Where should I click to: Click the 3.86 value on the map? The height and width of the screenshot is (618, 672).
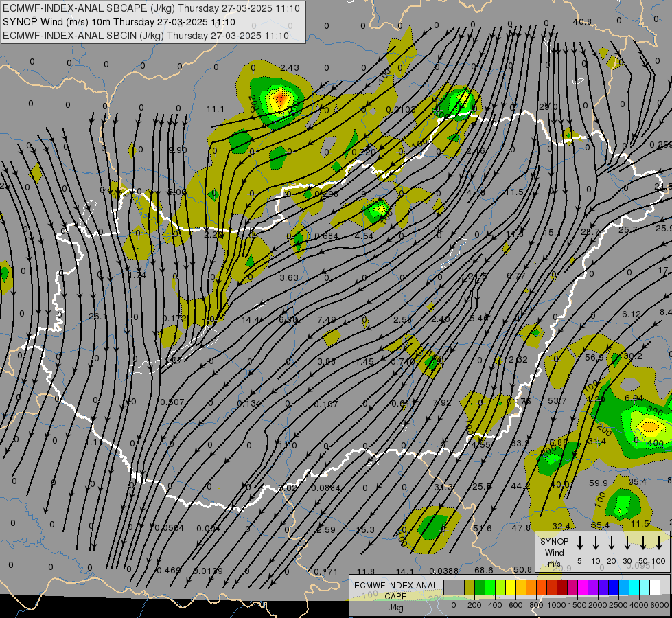pyautogui.click(x=327, y=362)
